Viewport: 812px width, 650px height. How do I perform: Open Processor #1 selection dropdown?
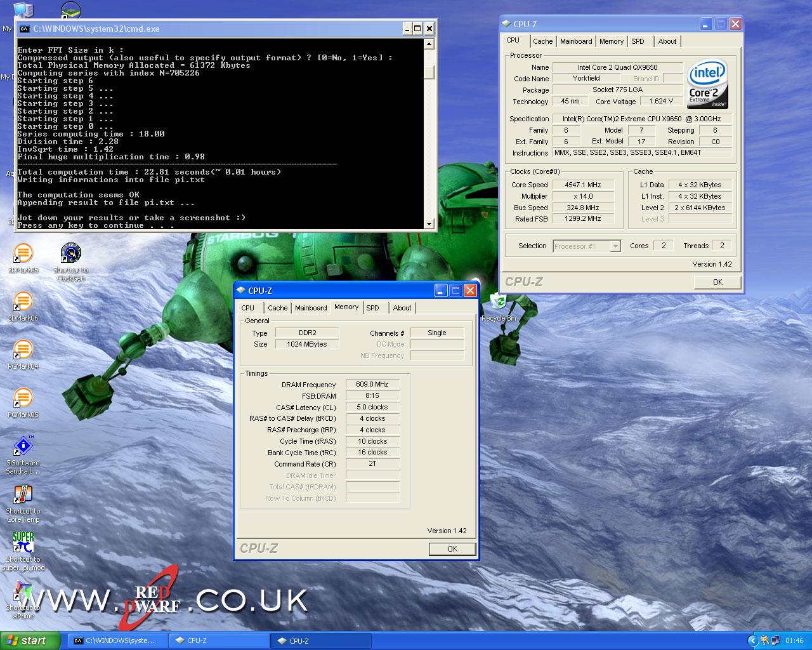pyautogui.click(x=615, y=246)
